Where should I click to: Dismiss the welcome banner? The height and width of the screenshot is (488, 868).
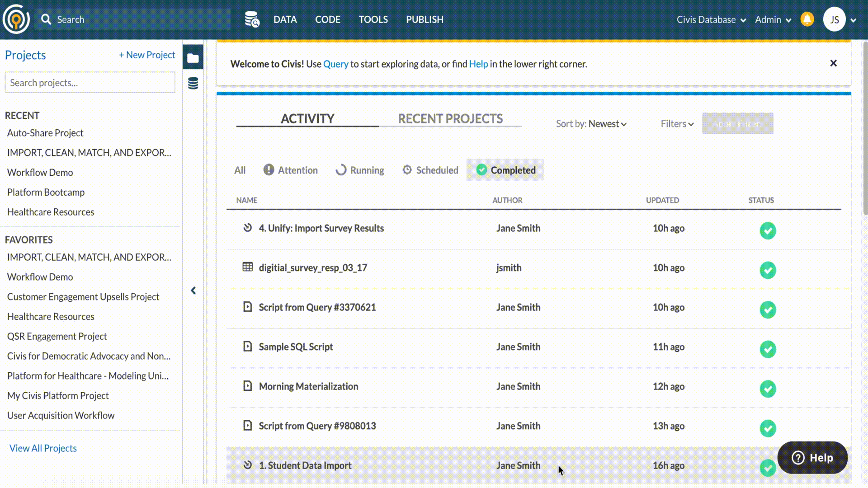pos(833,63)
